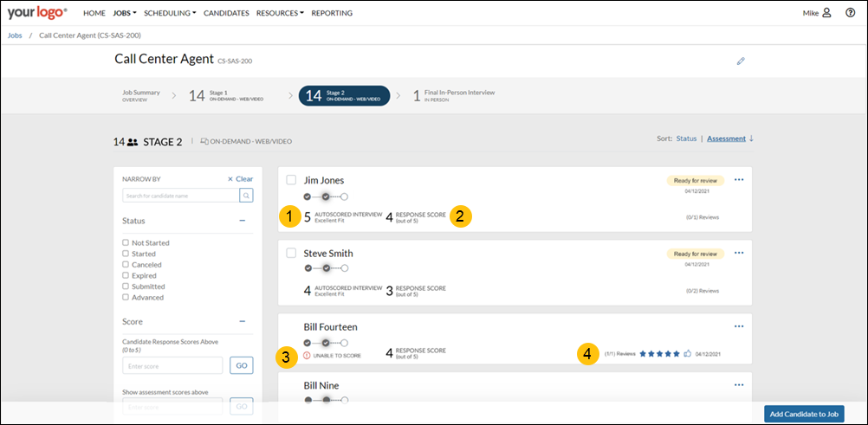Open the Jobs dropdown menu
The image size is (868, 425).
click(125, 13)
